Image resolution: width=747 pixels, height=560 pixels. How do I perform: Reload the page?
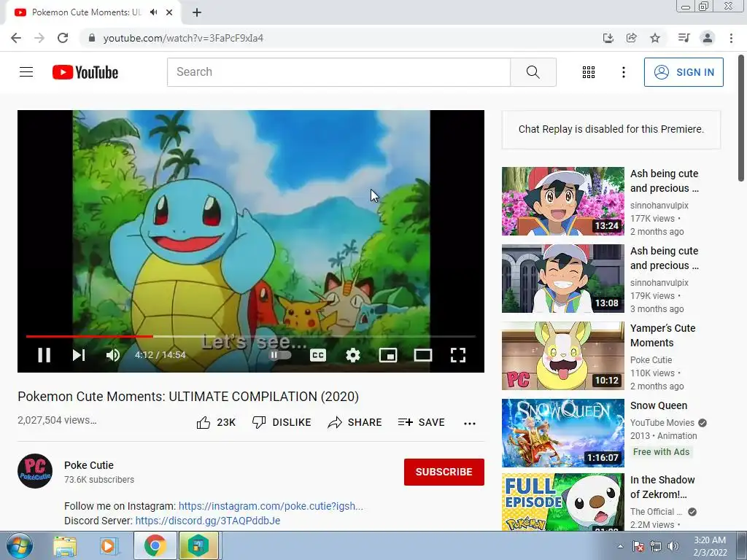pyautogui.click(x=63, y=38)
